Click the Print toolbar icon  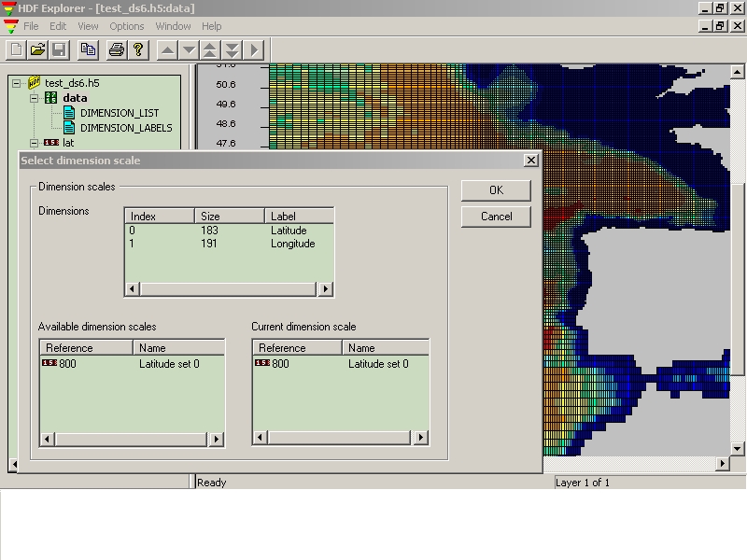[117, 49]
